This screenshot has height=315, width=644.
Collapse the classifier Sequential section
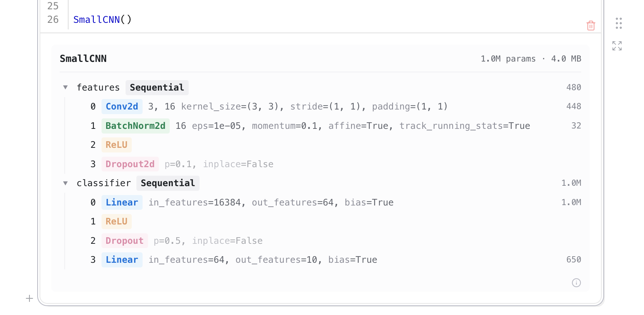pyautogui.click(x=65, y=183)
